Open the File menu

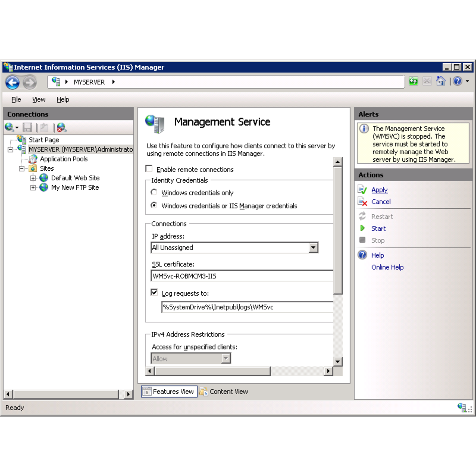point(16,99)
